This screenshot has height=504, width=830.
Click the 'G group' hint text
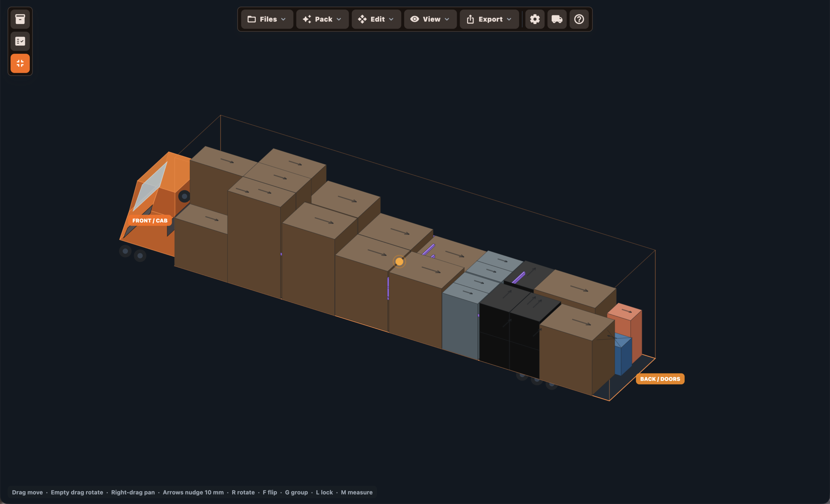tap(296, 492)
